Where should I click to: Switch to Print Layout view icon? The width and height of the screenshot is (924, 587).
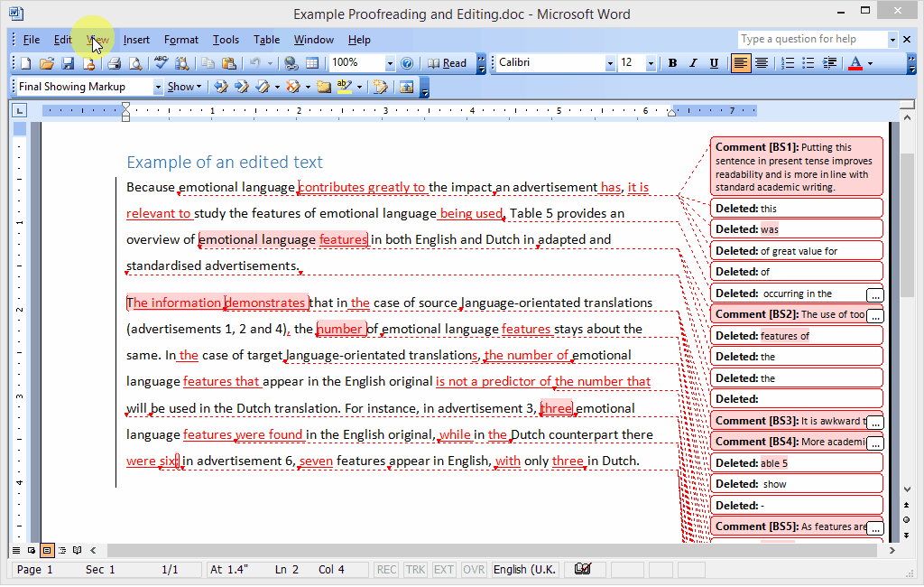click(47, 550)
